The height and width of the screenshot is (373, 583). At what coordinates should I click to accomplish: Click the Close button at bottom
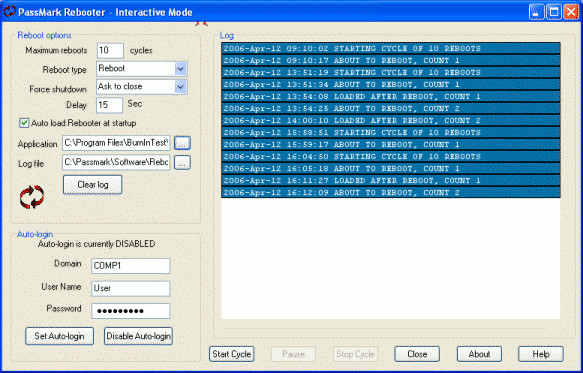pyautogui.click(x=417, y=354)
